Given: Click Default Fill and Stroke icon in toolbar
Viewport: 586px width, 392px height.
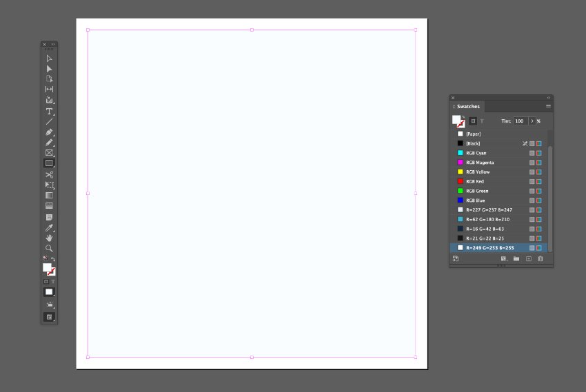Looking at the screenshot, I should pos(46,258).
